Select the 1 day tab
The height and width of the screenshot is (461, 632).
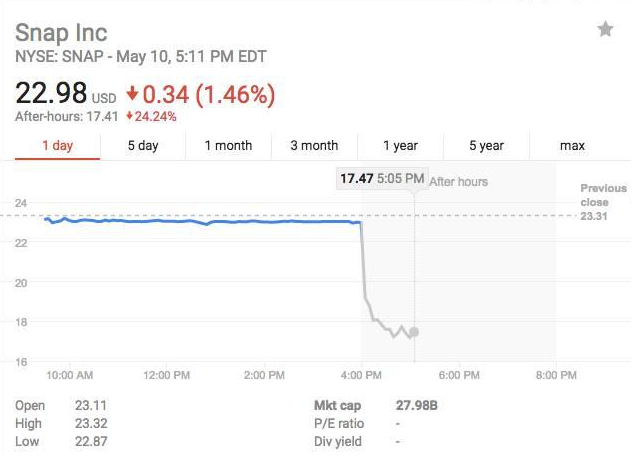(x=57, y=146)
